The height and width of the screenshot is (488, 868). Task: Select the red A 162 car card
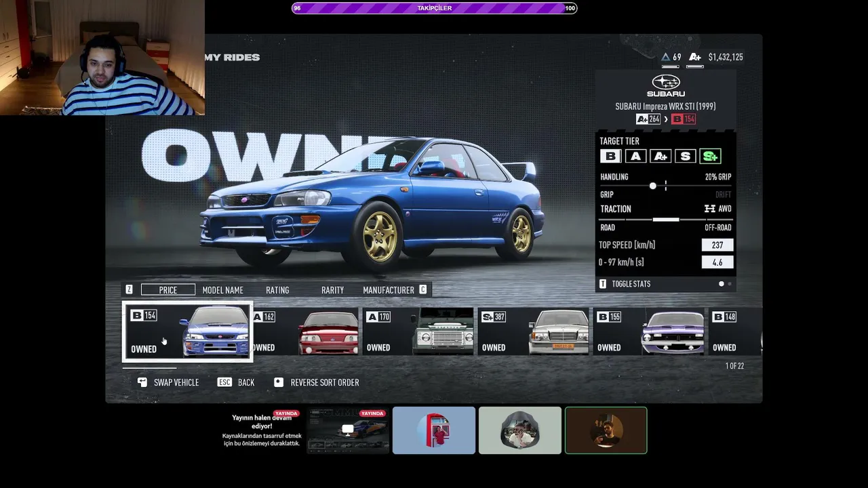point(304,331)
